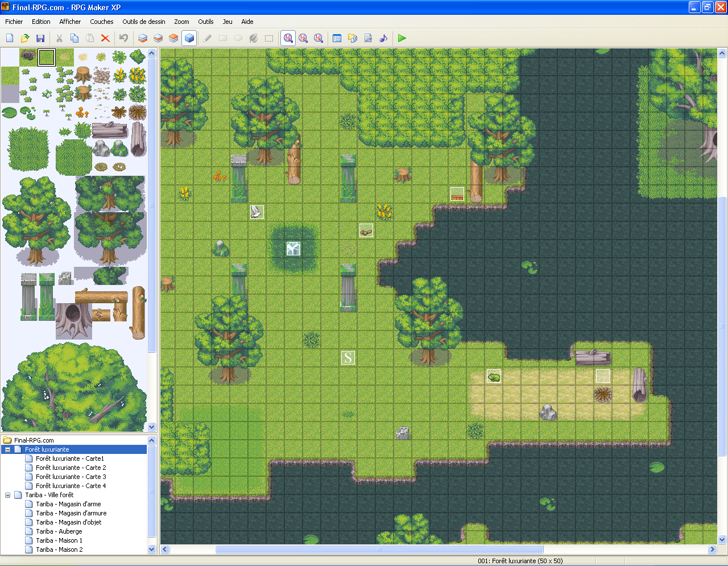Open the Aide menu

[247, 22]
